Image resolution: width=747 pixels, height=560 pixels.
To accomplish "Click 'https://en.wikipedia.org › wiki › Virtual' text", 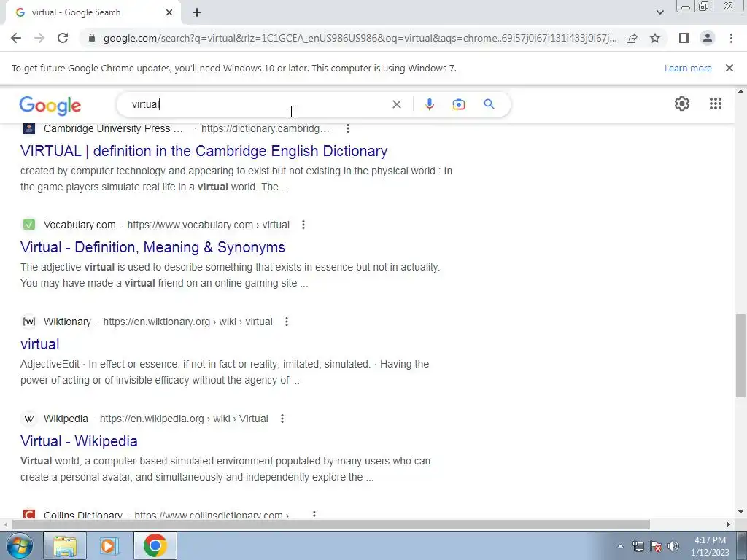I will coord(184,419).
